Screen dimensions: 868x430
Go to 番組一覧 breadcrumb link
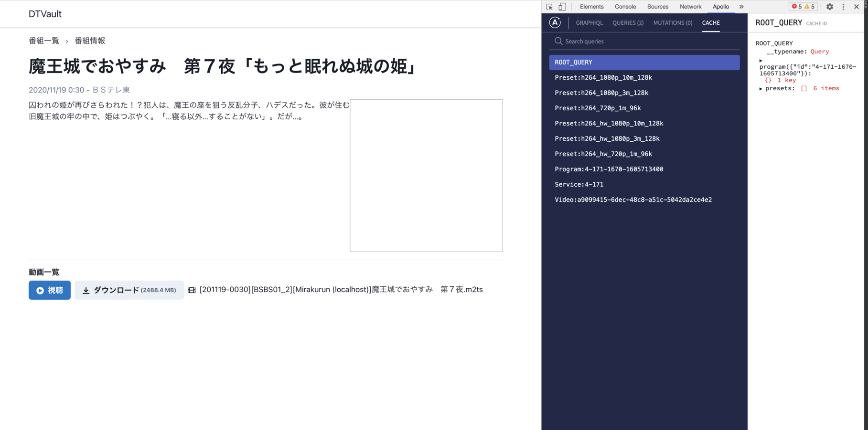click(44, 41)
